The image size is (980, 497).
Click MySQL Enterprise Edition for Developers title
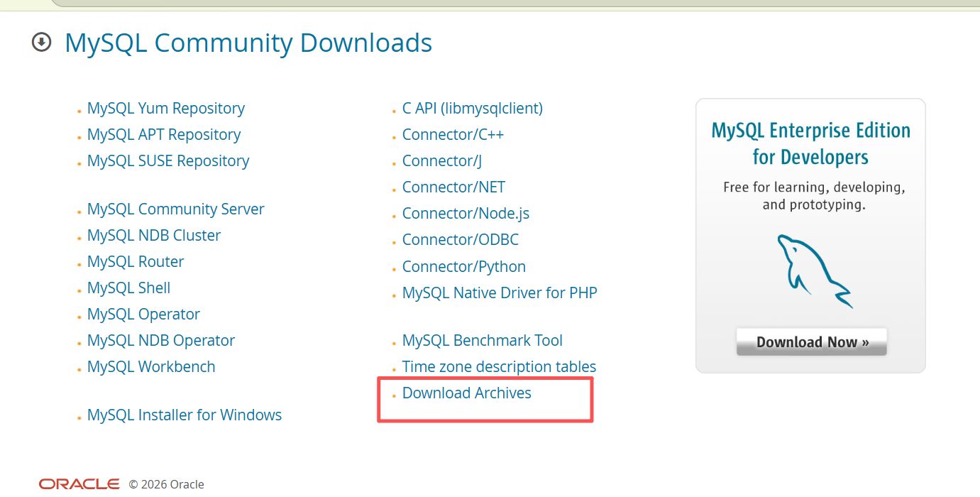click(x=811, y=143)
